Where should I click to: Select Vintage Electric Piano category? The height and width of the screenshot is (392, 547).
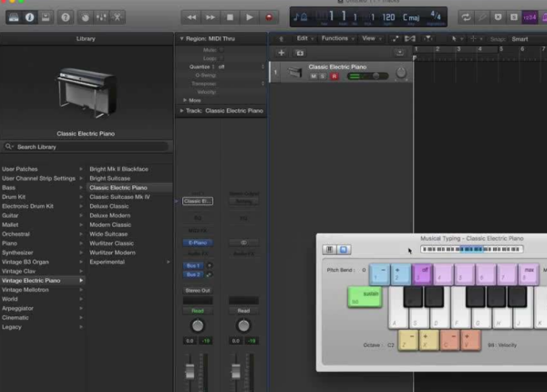point(43,281)
